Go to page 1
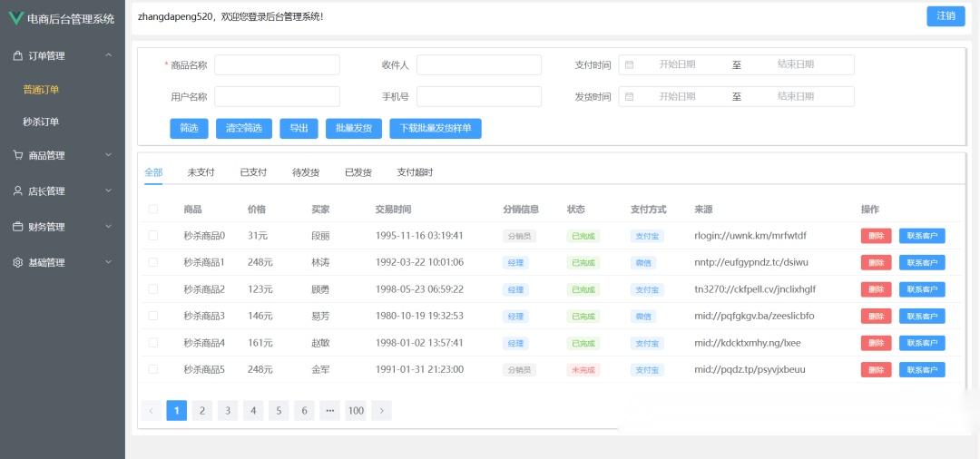Viewport: 980px width, 459px height. 177,410
